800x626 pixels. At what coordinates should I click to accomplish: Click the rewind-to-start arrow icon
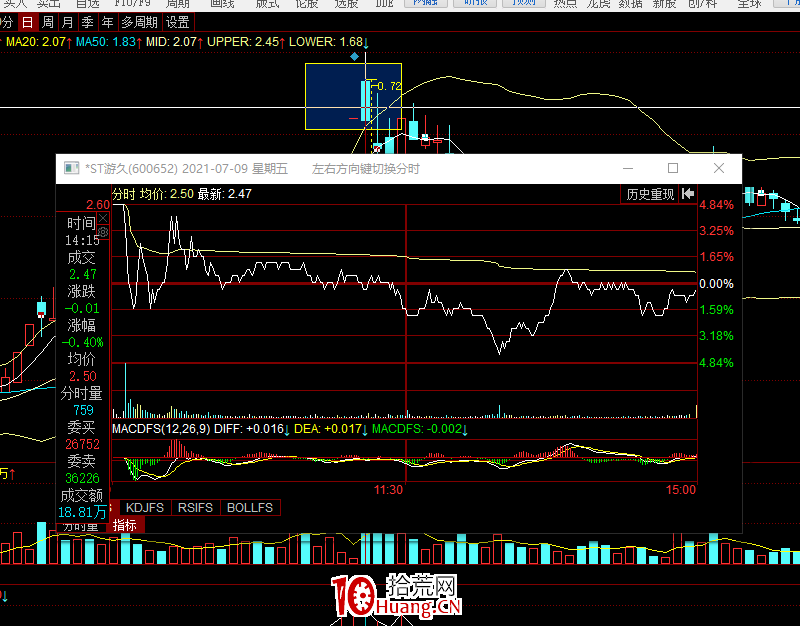click(x=688, y=194)
